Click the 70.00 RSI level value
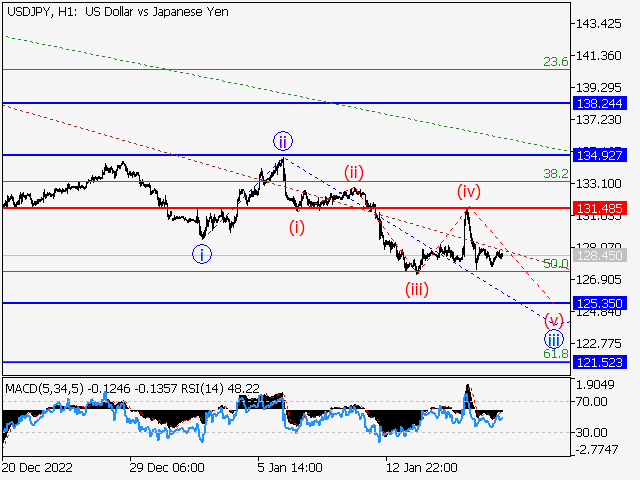The image size is (640, 480). click(591, 402)
